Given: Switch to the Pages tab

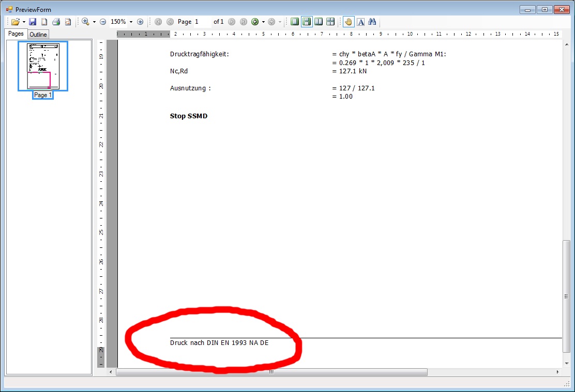Looking at the screenshot, I should [16, 34].
